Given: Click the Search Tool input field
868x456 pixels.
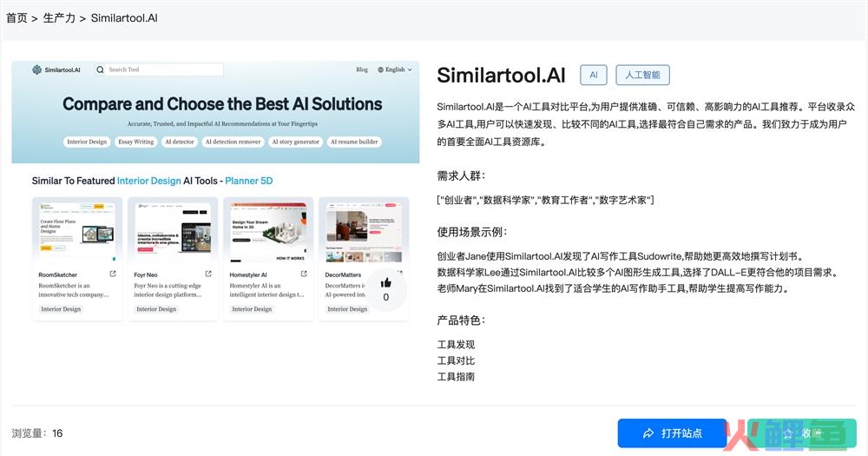Looking at the screenshot, I should coord(161,69).
